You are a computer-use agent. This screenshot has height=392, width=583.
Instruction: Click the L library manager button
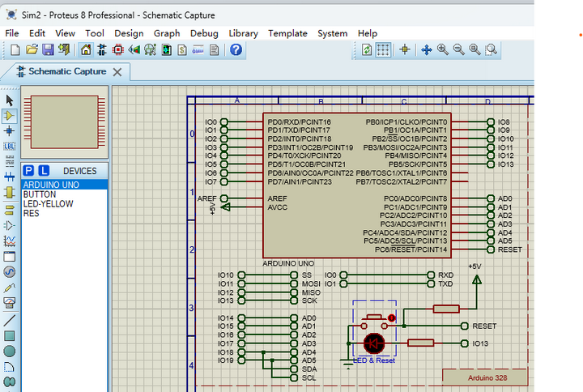click(x=44, y=171)
